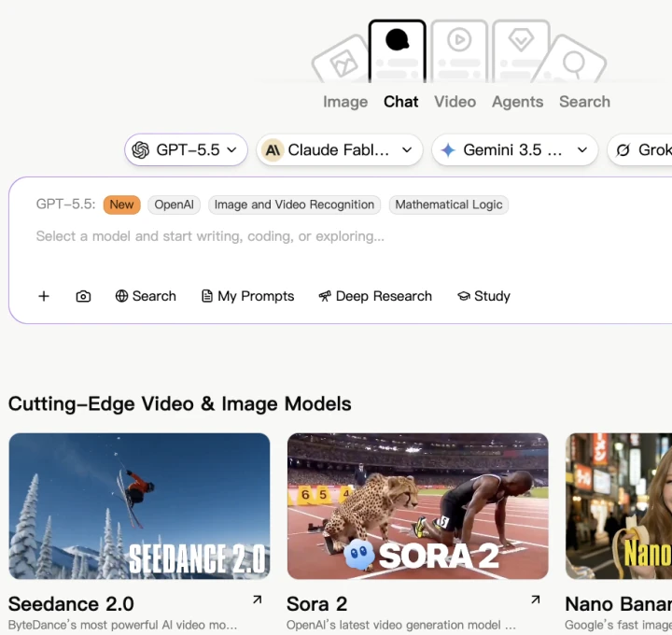Click the arrow icon next to Sora 2
Screen dimensions: 672x635
[536, 600]
